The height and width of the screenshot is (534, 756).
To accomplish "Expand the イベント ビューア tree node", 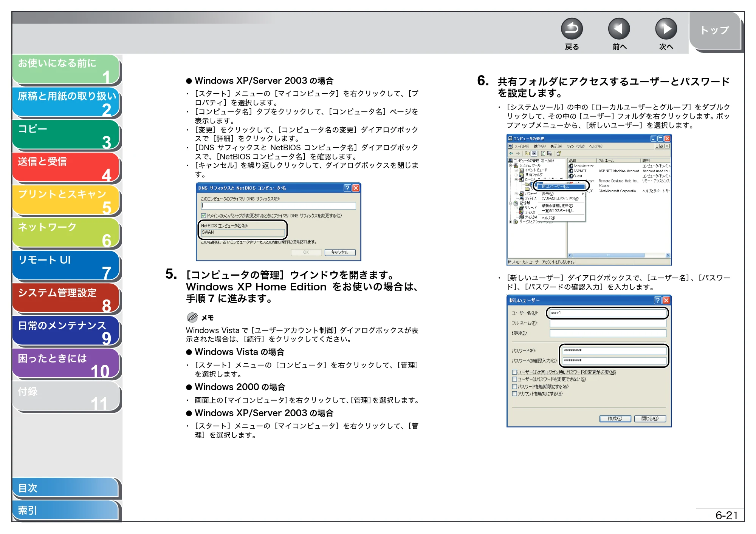I will (x=516, y=170).
